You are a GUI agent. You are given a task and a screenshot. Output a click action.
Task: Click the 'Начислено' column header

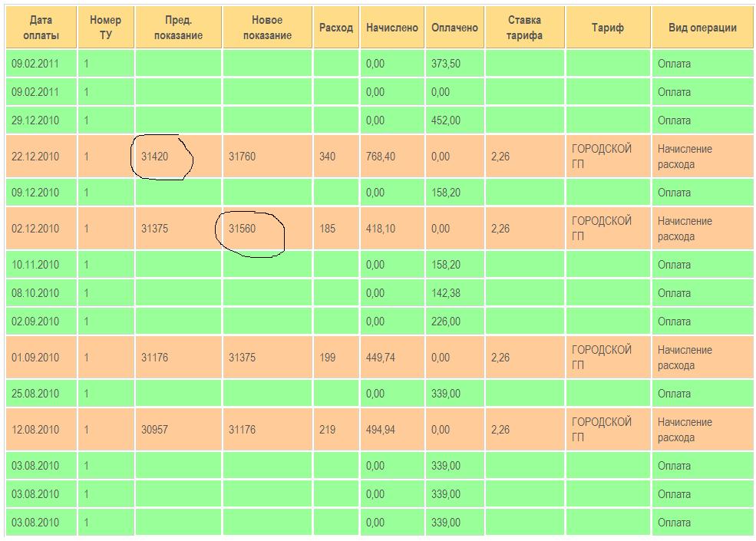coord(392,28)
